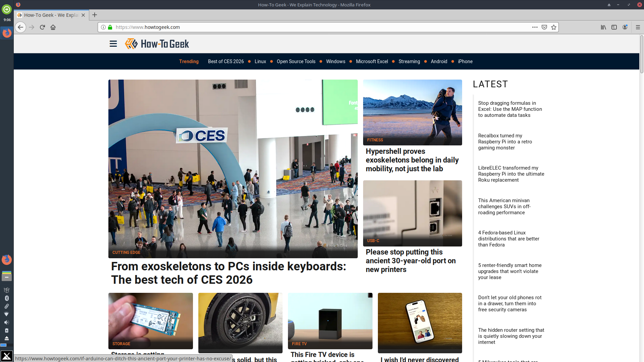Open the Streaming trending topic
This screenshot has width=644, height=362.
point(409,61)
